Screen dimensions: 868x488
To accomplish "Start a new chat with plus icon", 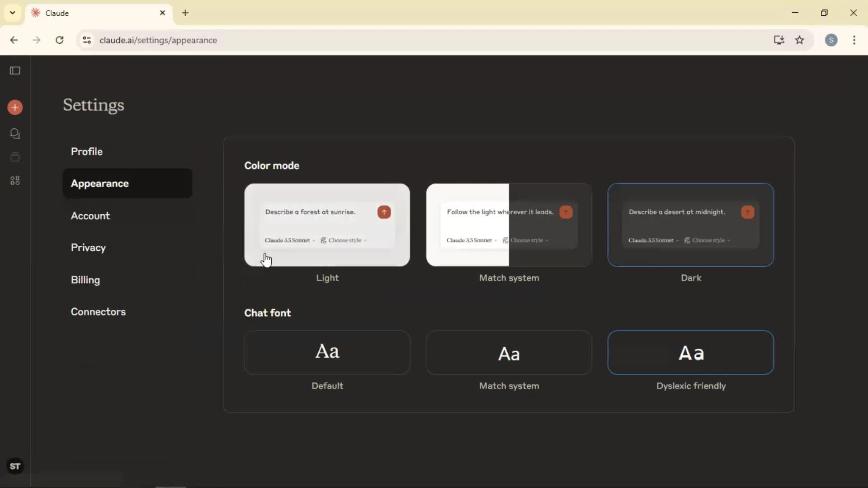I will point(15,108).
